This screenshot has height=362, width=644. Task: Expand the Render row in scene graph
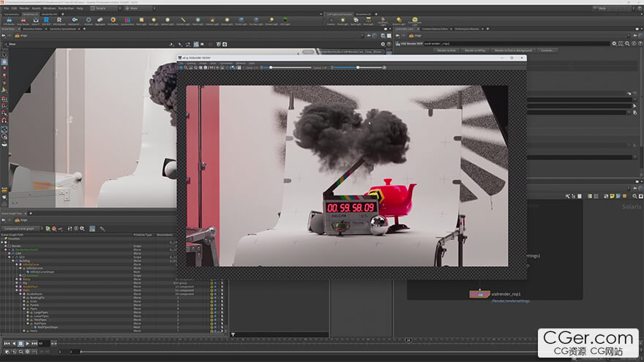pos(5,246)
